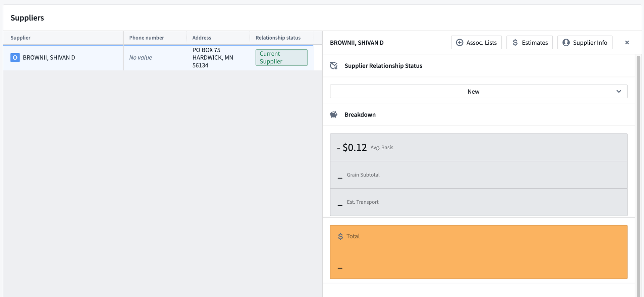Select the Current Supplier status tag
644x297 pixels.
(x=281, y=58)
